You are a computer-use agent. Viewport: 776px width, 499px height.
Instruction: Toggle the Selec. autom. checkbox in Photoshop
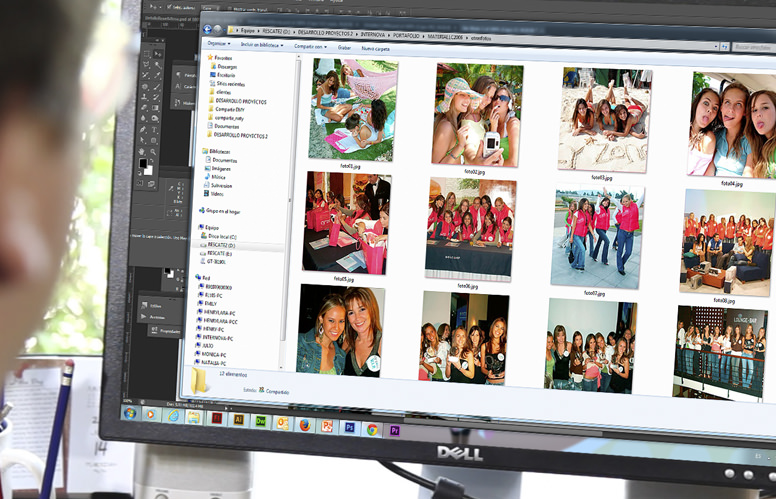[170, 6]
